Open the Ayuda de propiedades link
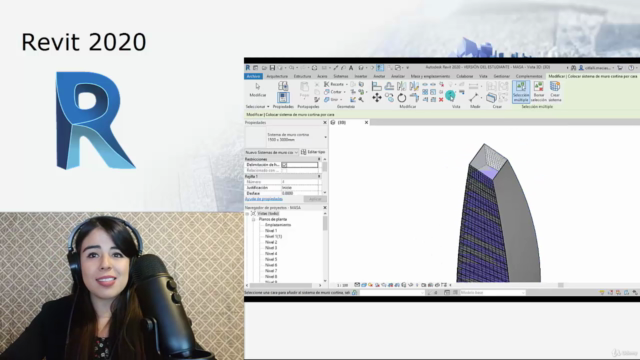 (x=264, y=199)
